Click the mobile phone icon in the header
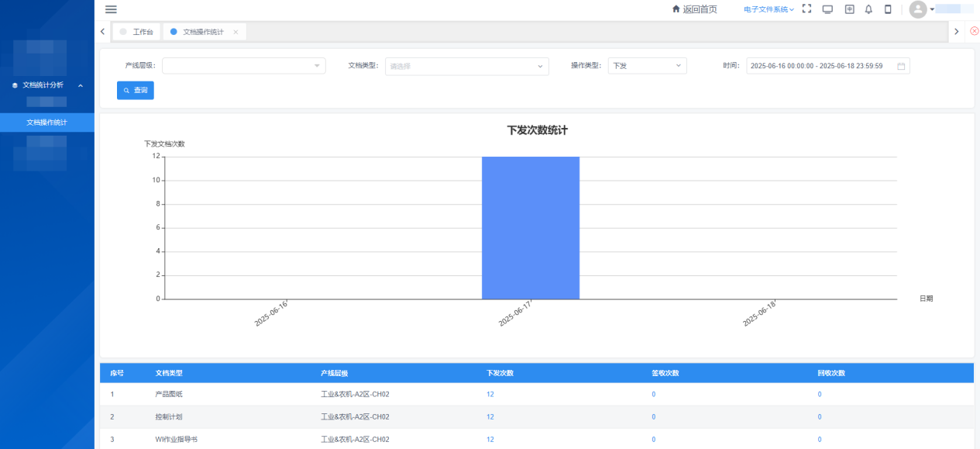Image resolution: width=980 pixels, height=449 pixels. [x=888, y=9]
